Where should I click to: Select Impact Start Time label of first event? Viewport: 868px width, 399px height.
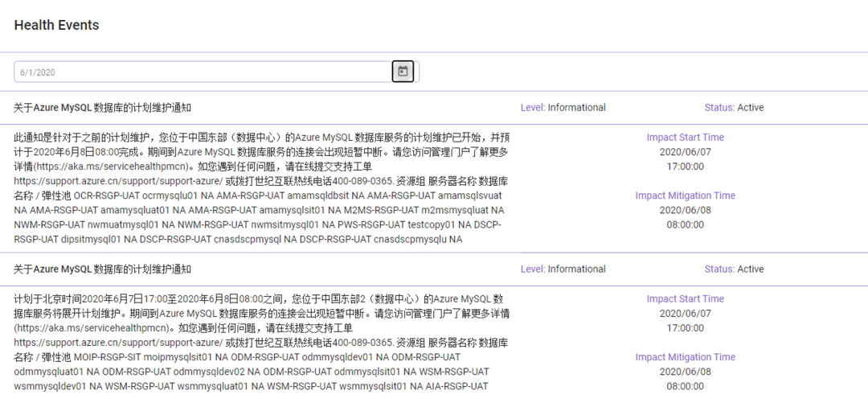686,138
